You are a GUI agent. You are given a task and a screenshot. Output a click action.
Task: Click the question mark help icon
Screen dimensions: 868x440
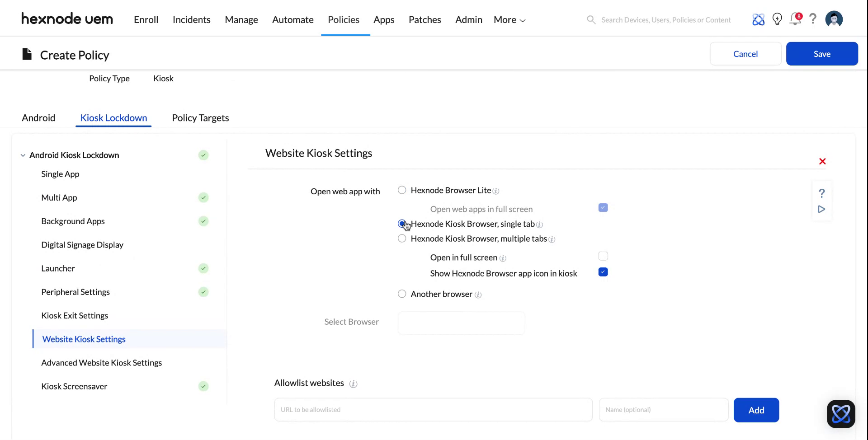click(x=813, y=19)
